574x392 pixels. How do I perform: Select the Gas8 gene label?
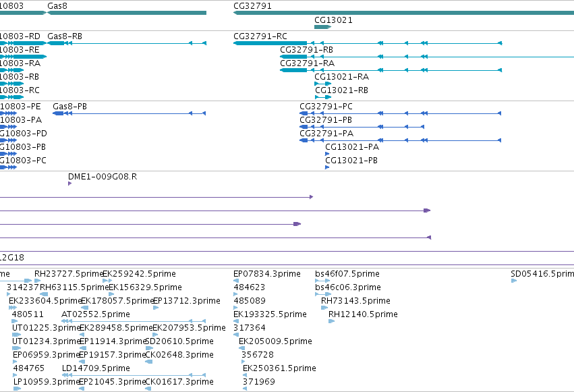tap(57, 6)
